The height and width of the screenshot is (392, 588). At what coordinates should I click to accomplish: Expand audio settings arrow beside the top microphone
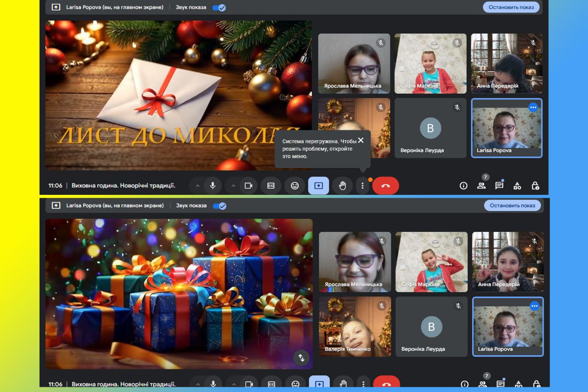pos(198,186)
